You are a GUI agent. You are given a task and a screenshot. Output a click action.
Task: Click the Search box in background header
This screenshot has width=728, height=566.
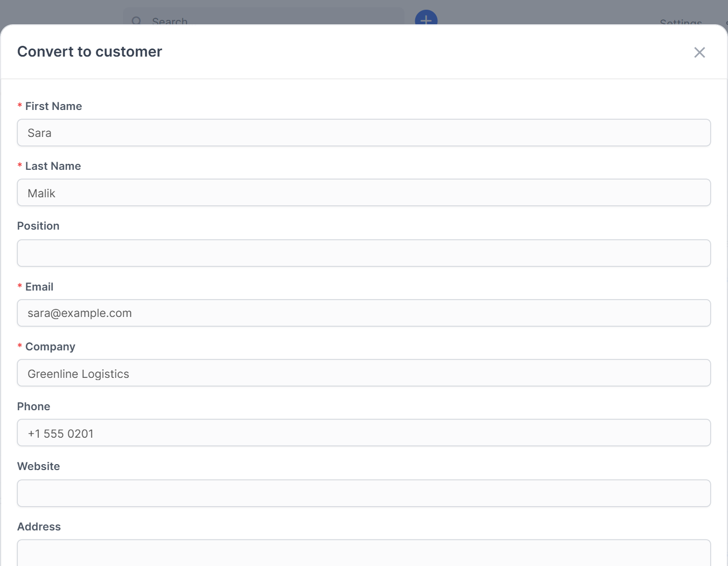click(x=264, y=17)
